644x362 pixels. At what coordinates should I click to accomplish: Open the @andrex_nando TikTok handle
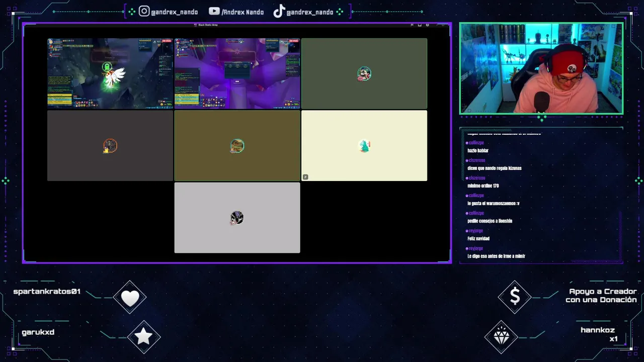tap(310, 12)
